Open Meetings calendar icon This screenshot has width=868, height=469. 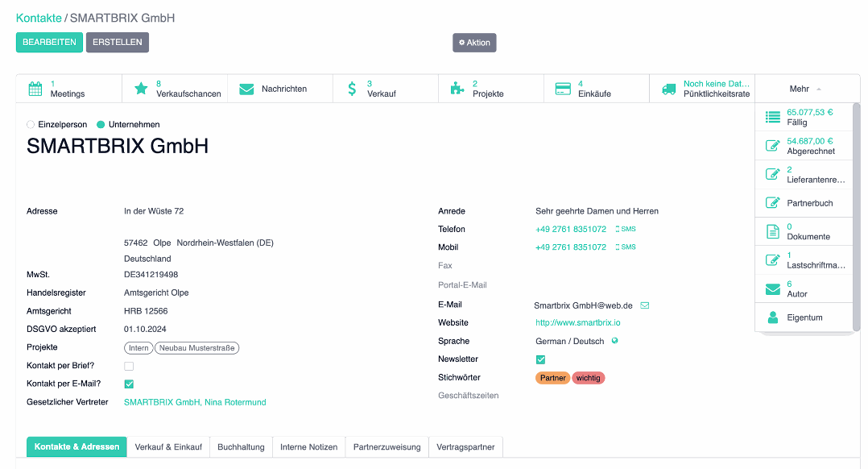pos(35,89)
